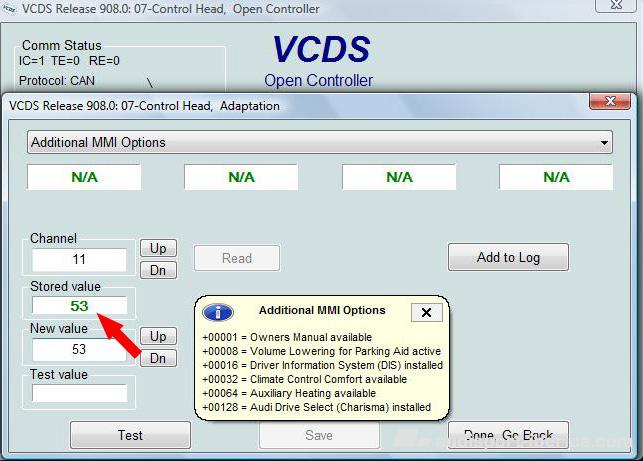Click 'Protocol: CAN' in Comm Status
The width and height of the screenshot is (643, 461).
click(57, 81)
